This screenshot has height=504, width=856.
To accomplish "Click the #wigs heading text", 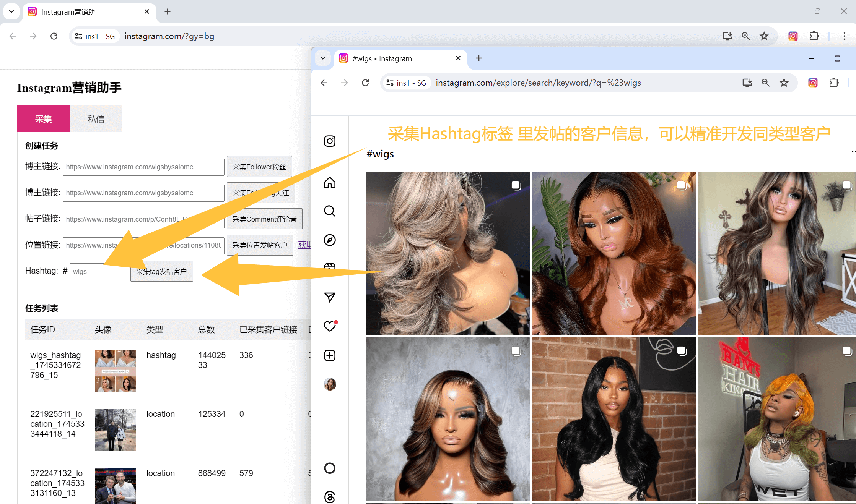I will point(380,154).
